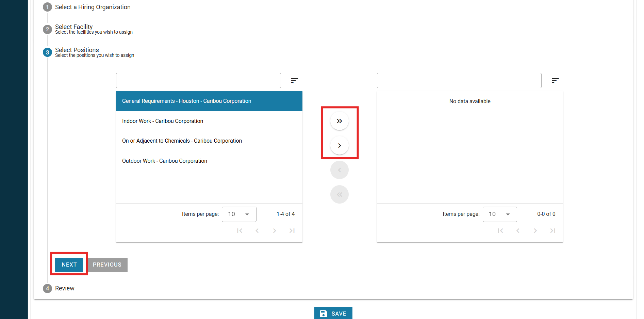The image size is (644, 319).
Task: Jump to step 4 Review
Action: (x=65, y=288)
